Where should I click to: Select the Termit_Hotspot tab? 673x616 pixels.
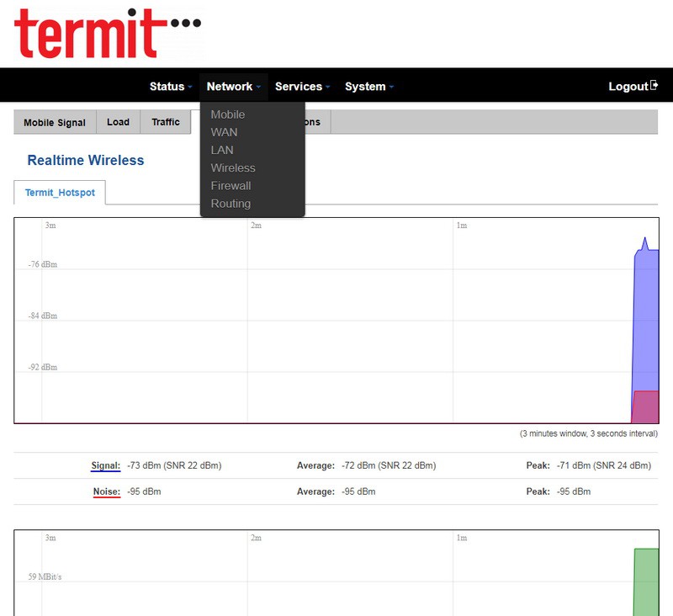pyautogui.click(x=60, y=193)
